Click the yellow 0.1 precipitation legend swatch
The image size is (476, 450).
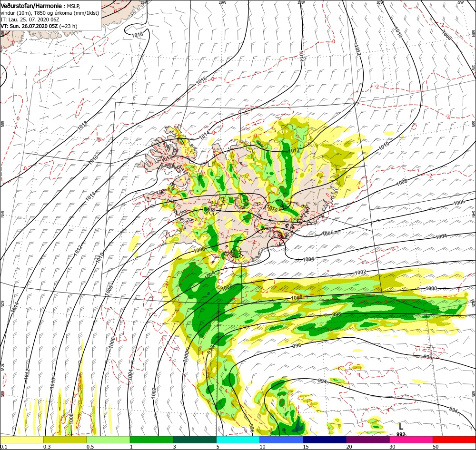click(21, 440)
